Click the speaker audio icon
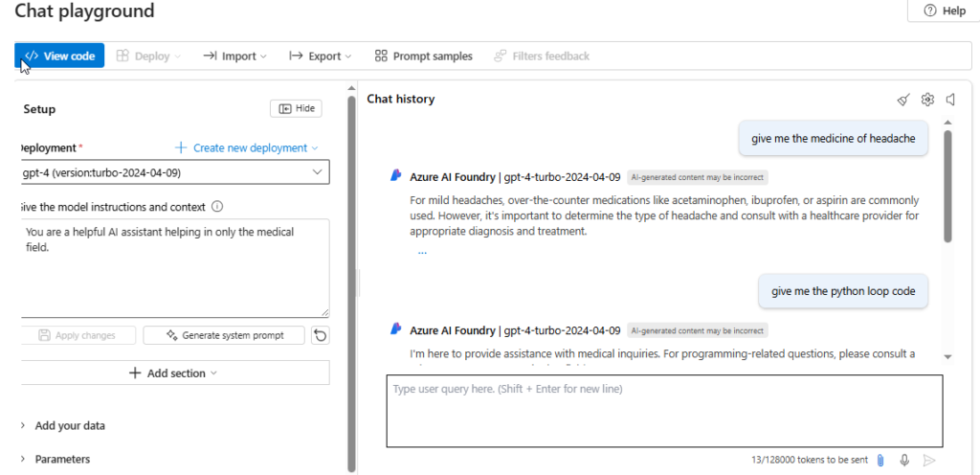This screenshot has height=475, width=980. (950, 100)
